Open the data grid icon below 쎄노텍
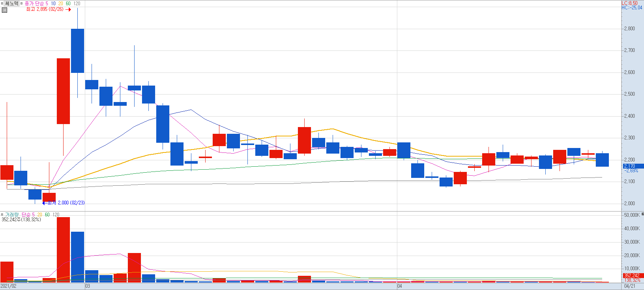The width and height of the screenshot is (644, 290). coord(4,10)
